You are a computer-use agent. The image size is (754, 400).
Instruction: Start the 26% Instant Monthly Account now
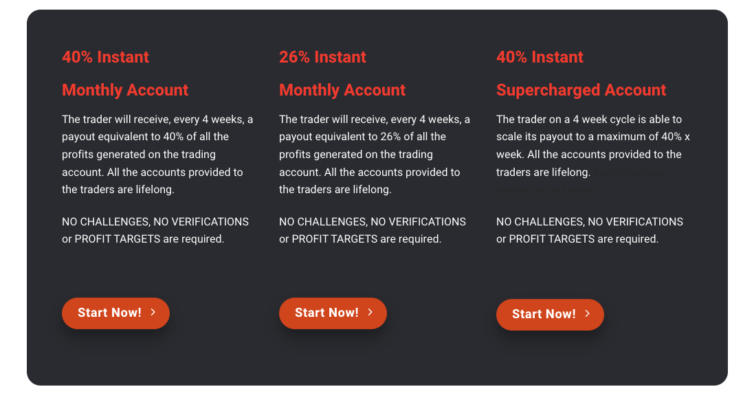pos(333,313)
